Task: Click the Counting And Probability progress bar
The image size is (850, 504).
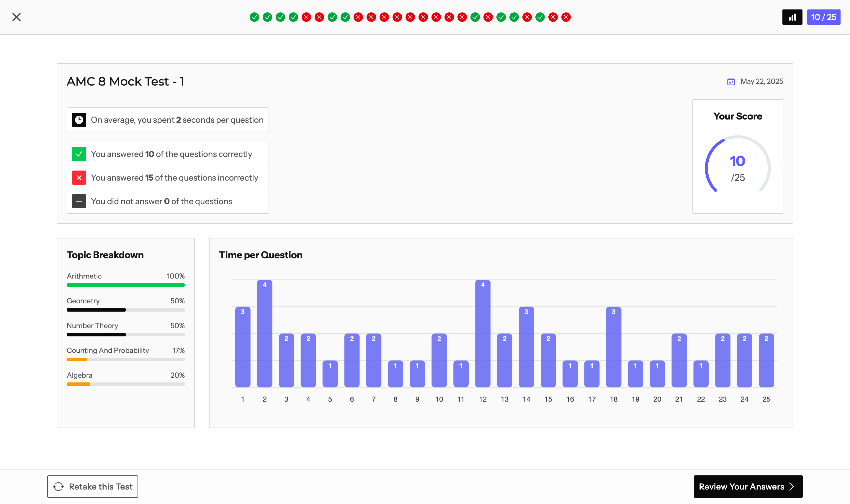Action: [126, 360]
